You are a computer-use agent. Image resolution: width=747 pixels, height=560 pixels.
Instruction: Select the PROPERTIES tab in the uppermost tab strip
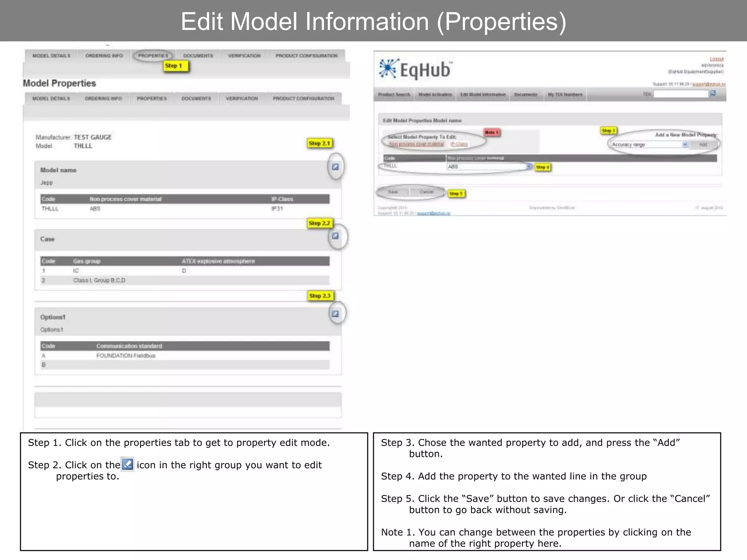click(x=153, y=56)
